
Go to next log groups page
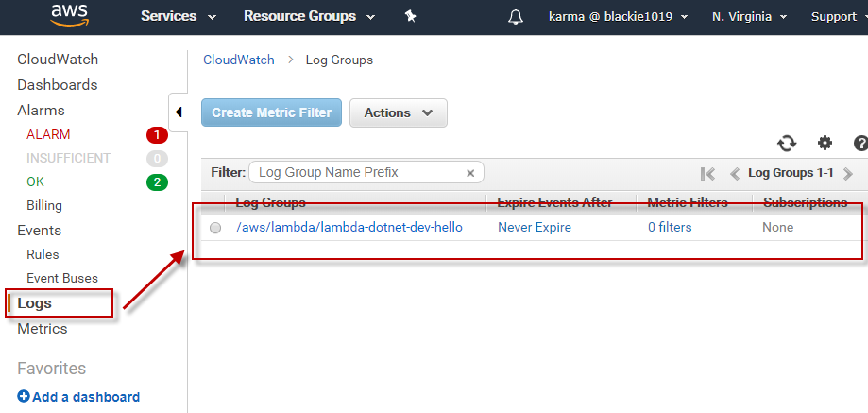(x=848, y=173)
